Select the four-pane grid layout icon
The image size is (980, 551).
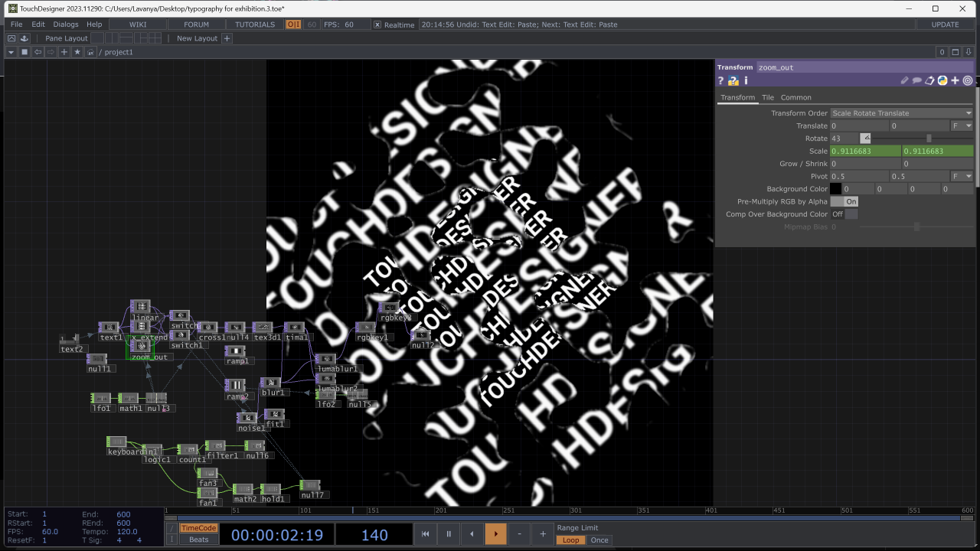tap(153, 38)
